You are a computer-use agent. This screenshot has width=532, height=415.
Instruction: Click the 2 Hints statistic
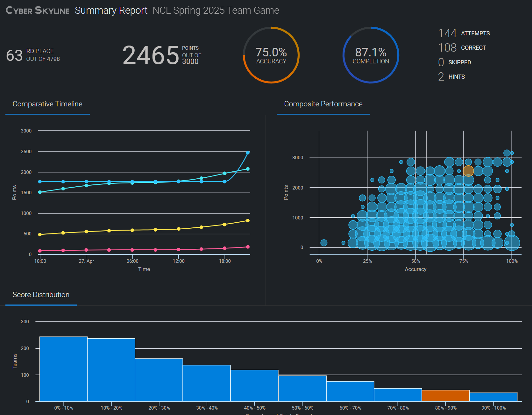click(451, 76)
